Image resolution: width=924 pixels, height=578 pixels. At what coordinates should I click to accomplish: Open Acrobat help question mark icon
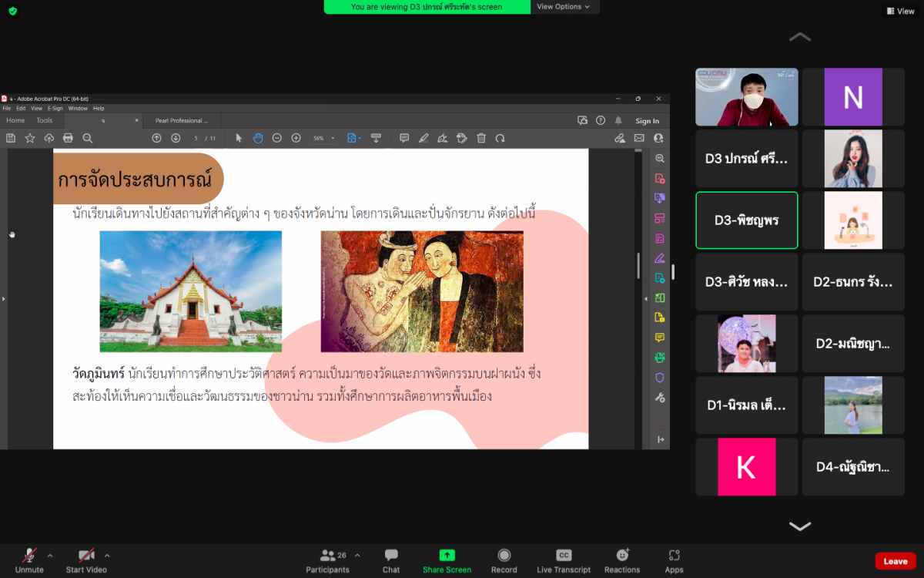600,120
